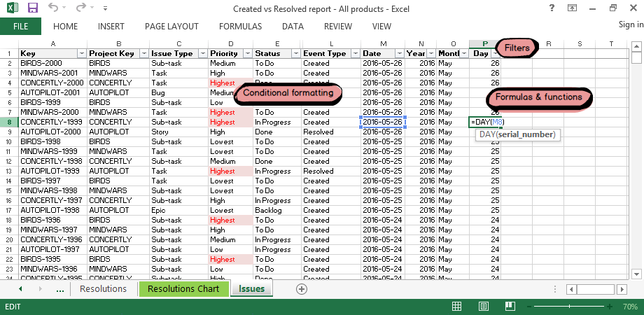Select column A header
This screenshot has width=644, height=315.
tap(52, 44)
